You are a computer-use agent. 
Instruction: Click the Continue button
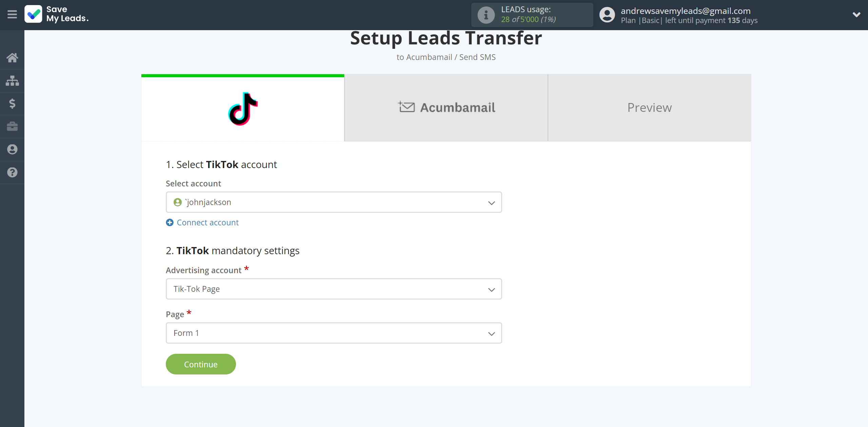200,364
